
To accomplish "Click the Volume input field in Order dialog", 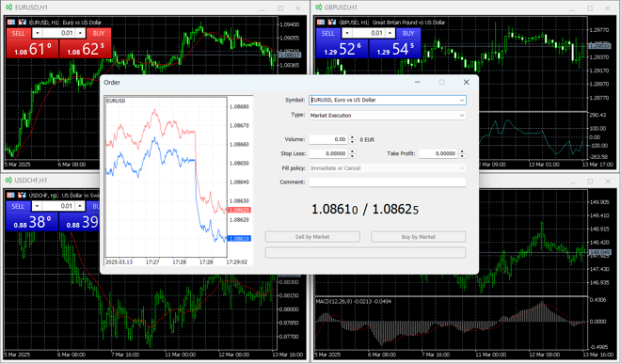I will coord(328,139).
